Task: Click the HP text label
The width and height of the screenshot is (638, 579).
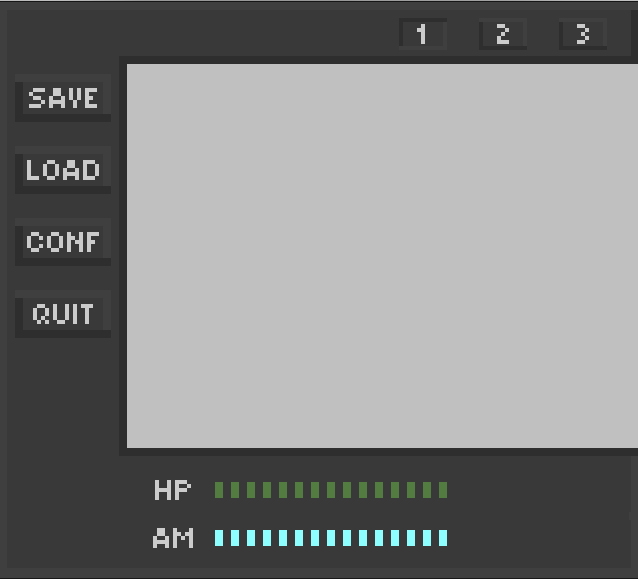Action: pos(172,490)
